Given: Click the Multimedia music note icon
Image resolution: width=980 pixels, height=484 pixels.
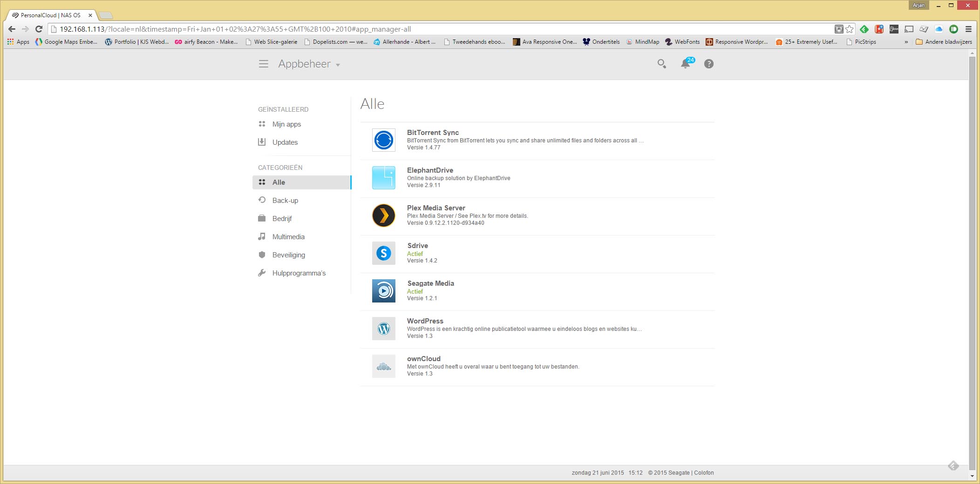Looking at the screenshot, I should pos(262,236).
